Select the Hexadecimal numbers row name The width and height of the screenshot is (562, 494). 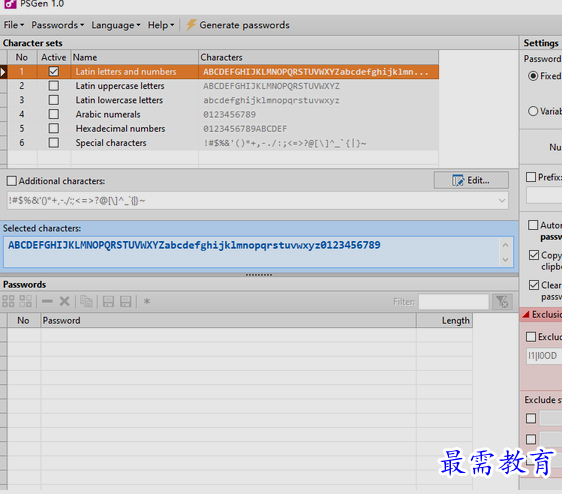[120, 129]
